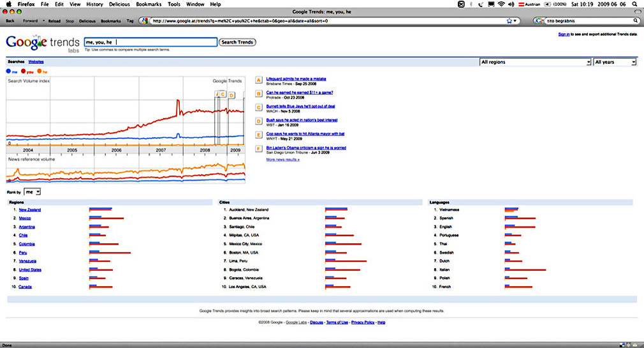Open the Terms of Use footer link

[337, 322]
